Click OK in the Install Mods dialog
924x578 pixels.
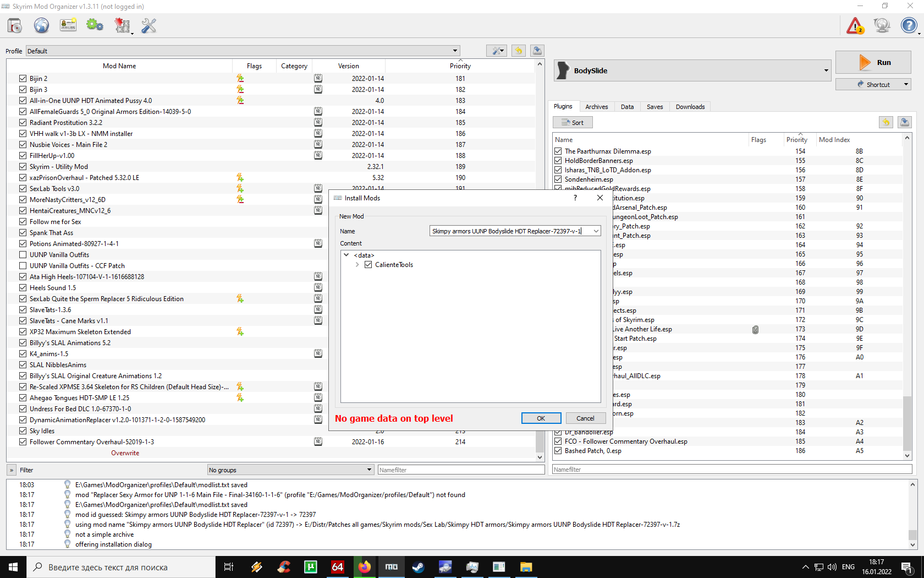pos(541,418)
